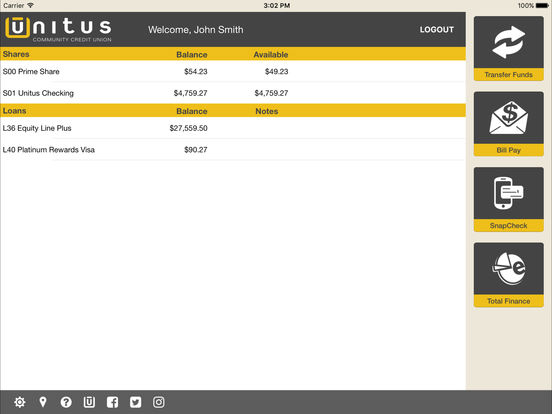Tap the Unitus logo icon in bottom bar
This screenshot has width=552, height=414.
pos(89,402)
